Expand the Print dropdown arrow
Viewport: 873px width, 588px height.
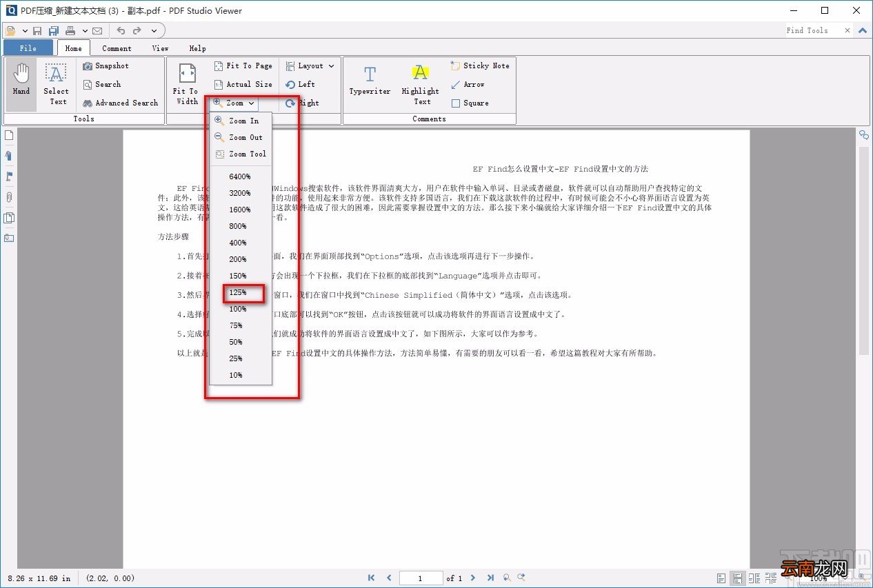point(85,30)
